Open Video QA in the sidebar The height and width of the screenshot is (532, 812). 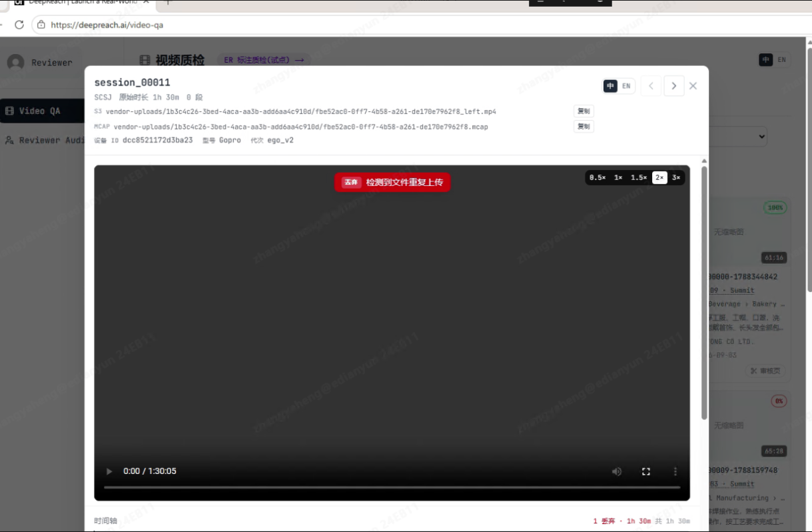(x=41, y=111)
